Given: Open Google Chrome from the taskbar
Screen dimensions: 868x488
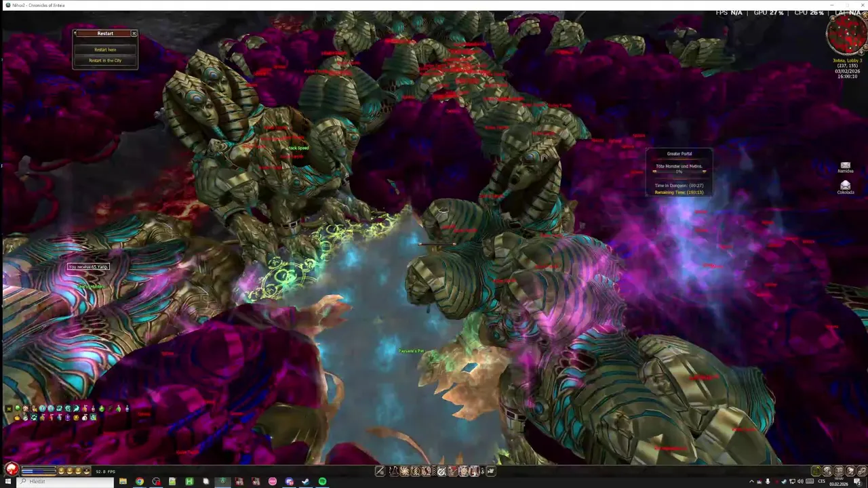Looking at the screenshot, I should coord(140,481).
